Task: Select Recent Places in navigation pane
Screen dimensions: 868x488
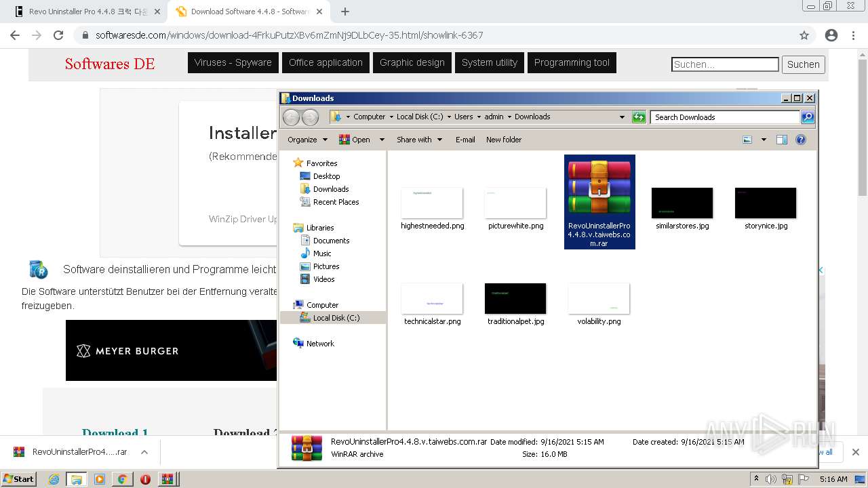Action: point(336,202)
